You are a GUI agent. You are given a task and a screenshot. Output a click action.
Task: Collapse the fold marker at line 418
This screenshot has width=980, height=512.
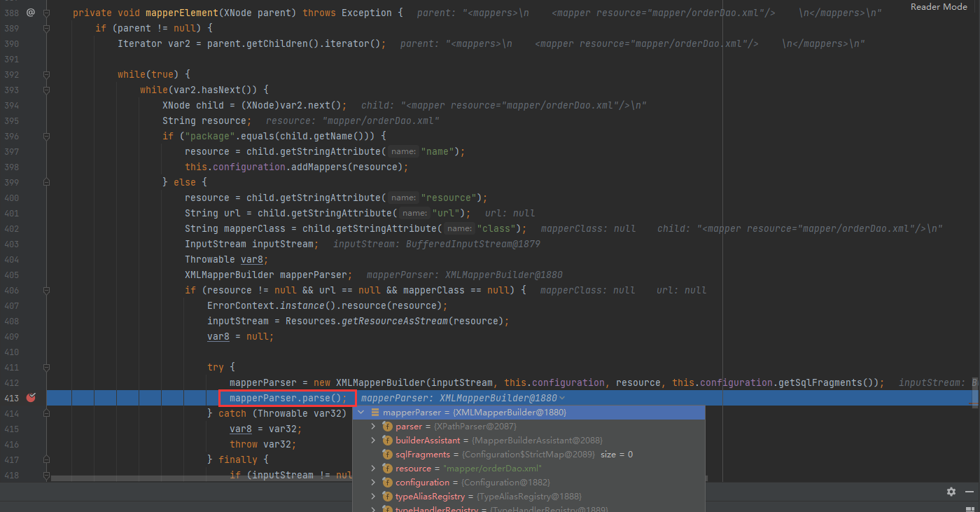(47, 475)
